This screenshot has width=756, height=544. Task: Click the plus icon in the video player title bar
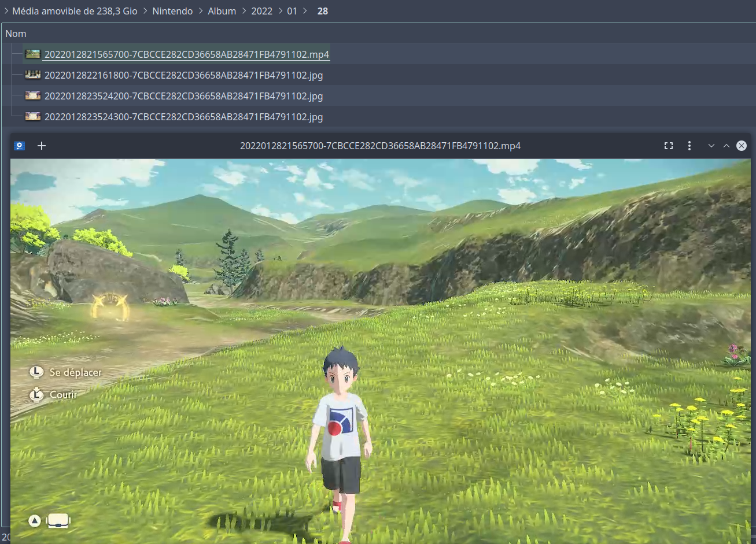tap(42, 146)
